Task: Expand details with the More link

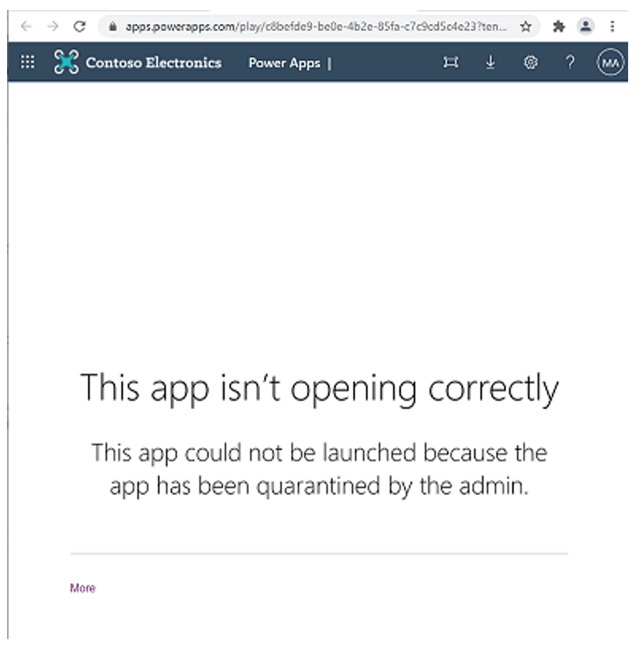Action: 82,588
